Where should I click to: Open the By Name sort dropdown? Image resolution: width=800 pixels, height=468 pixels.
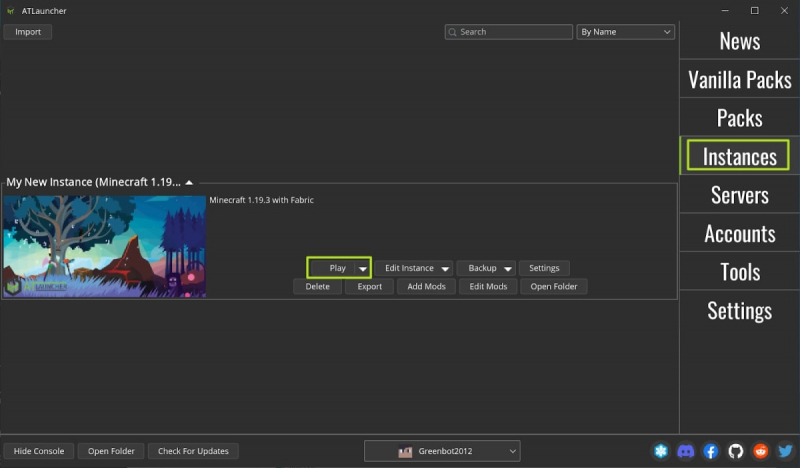click(x=625, y=32)
